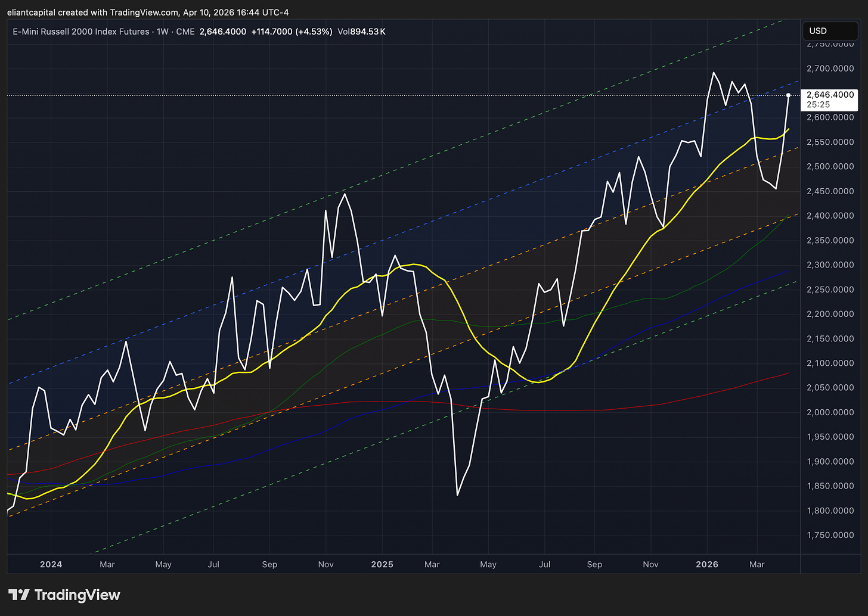Click the white dot at the price line's end
The width and height of the screenshot is (868, 616).
(789, 95)
